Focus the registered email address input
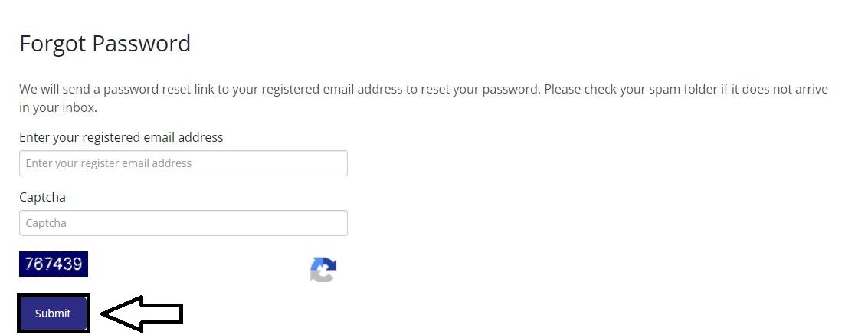 [183, 163]
